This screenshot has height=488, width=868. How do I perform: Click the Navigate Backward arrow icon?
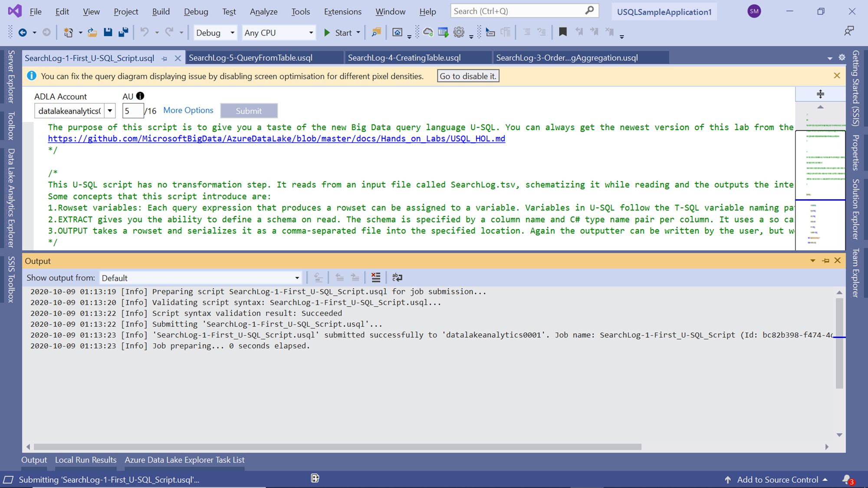pyautogui.click(x=23, y=33)
